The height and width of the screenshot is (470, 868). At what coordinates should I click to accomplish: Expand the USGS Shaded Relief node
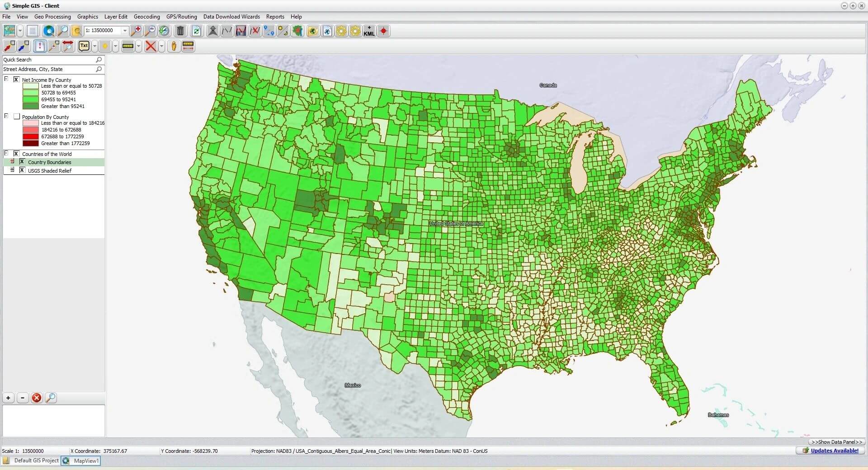tap(12, 170)
